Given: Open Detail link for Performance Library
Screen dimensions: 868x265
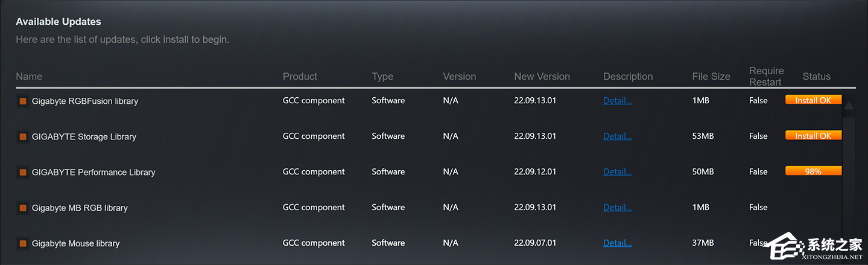Looking at the screenshot, I should point(617,172).
